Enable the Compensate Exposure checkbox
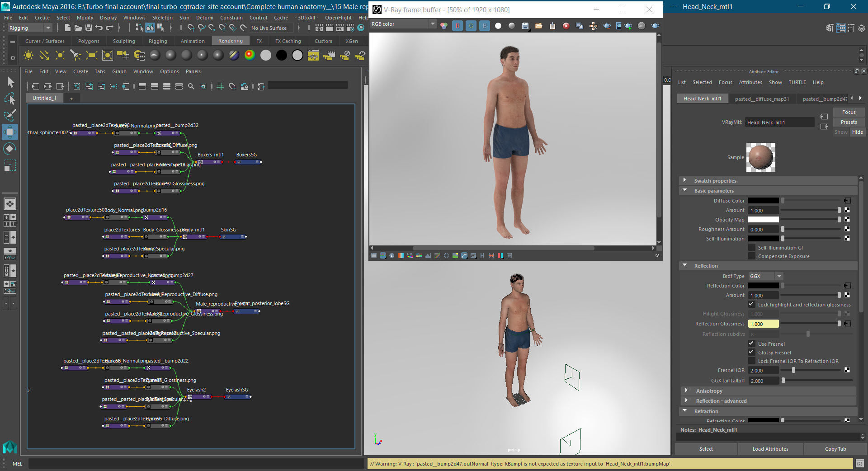This screenshot has height=471, width=868. (x=752, y=256)
